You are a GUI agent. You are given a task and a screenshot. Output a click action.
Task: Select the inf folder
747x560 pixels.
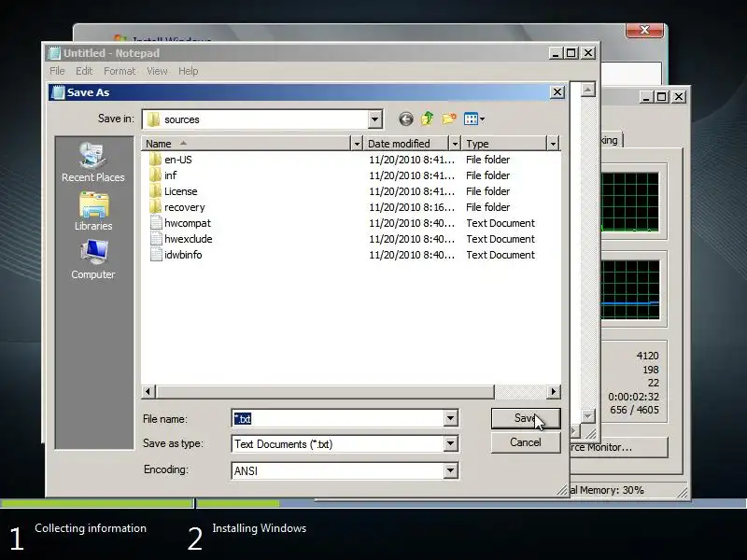pyautogui.click(x=170, y=175)
